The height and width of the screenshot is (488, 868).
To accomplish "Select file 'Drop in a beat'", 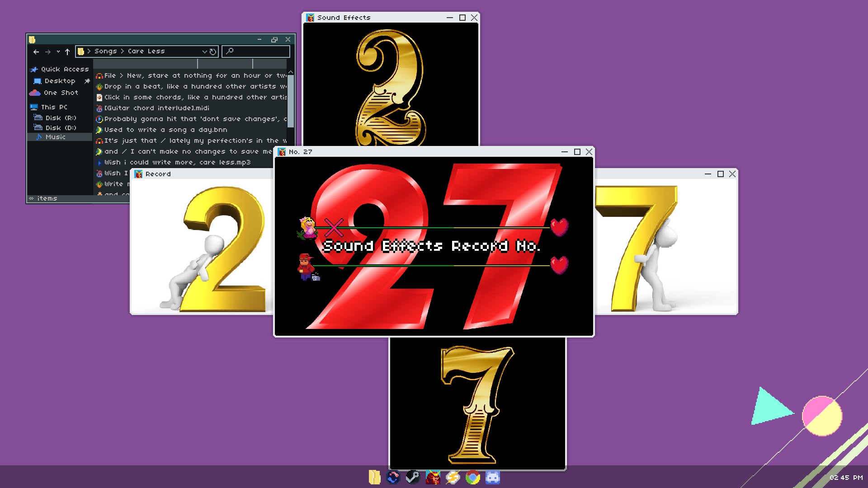I will click(x=191, y=86).
